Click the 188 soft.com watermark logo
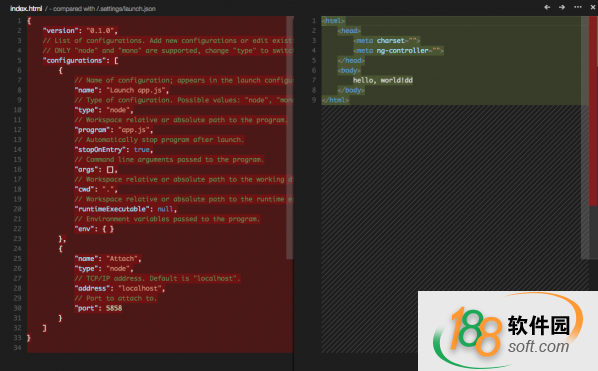Screen dimensions: 598x371 pyautogui.click(x=508, y=331)
